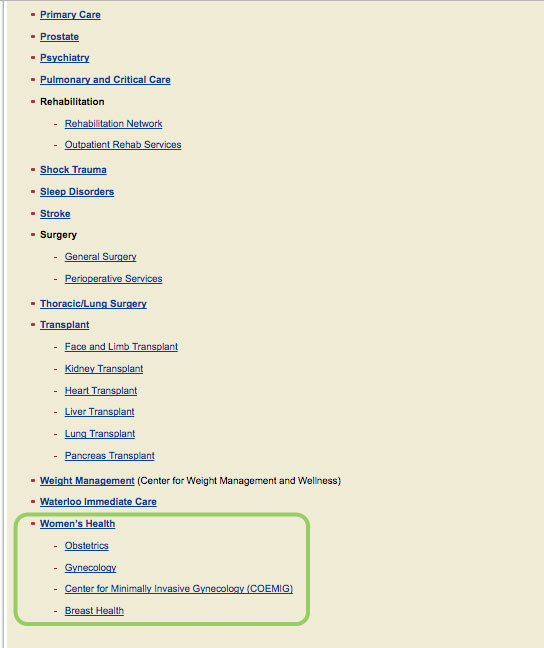The image size is (544, 648).
Task: Click the Center for Weight Management and Wellness text
Action: pos(239,481)
